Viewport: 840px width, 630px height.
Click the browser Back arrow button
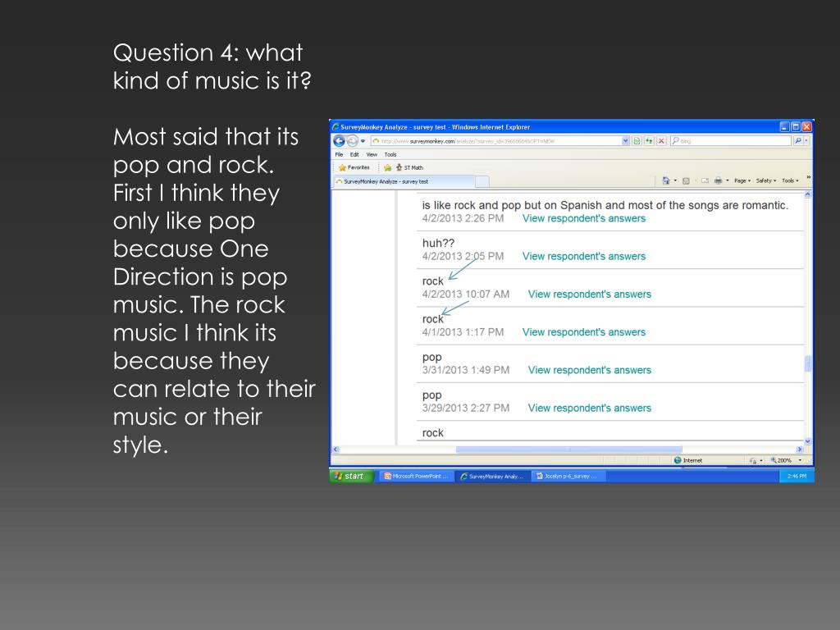[338, 141]
